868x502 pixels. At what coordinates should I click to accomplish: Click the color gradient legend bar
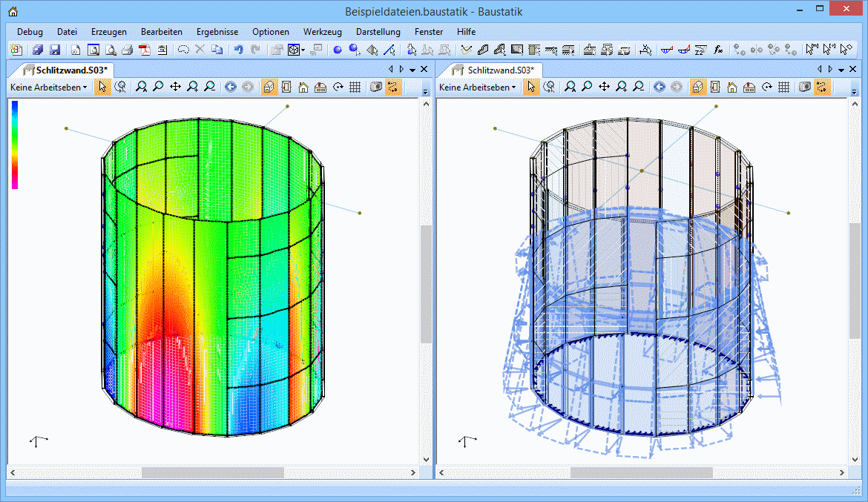pyautogui.click(x=14, y=145)
